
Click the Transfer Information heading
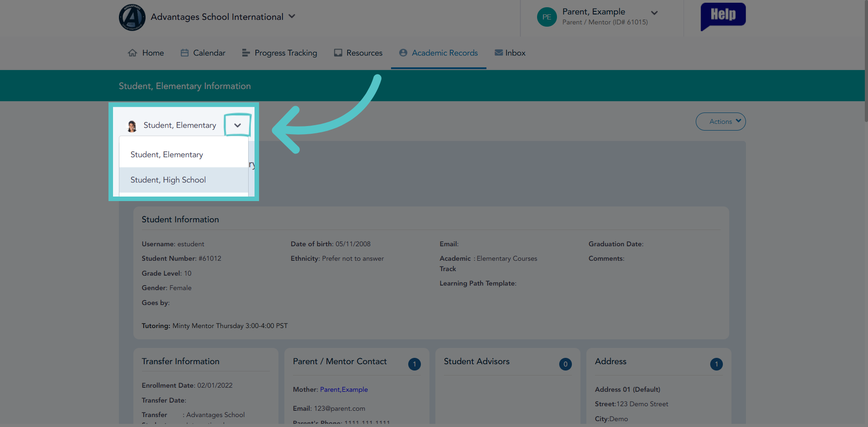(x=180, y=361)
